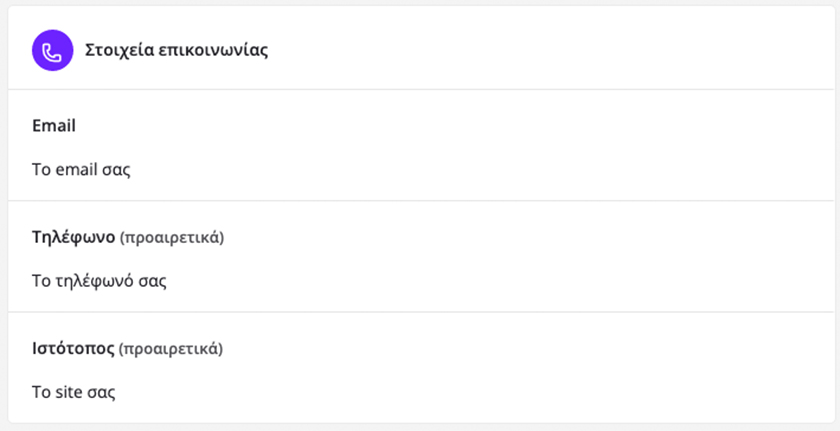Click the bold Ιστότοπος label

[x=73, y=349]
